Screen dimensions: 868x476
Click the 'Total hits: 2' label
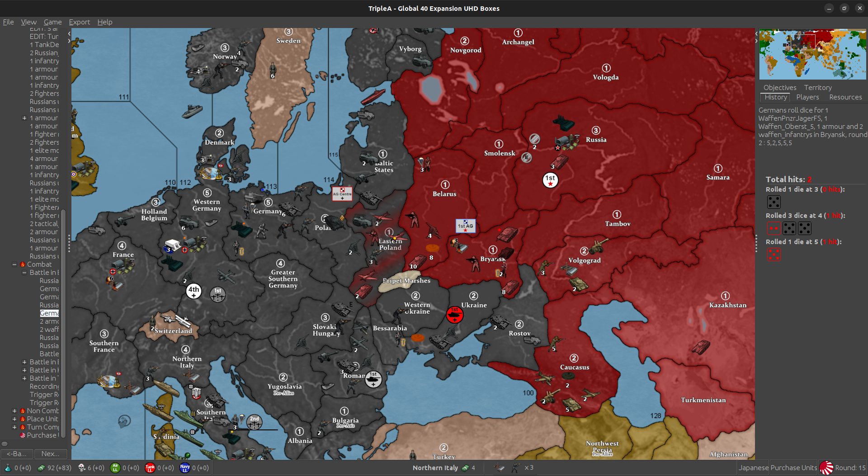click(x=788, y=179)
